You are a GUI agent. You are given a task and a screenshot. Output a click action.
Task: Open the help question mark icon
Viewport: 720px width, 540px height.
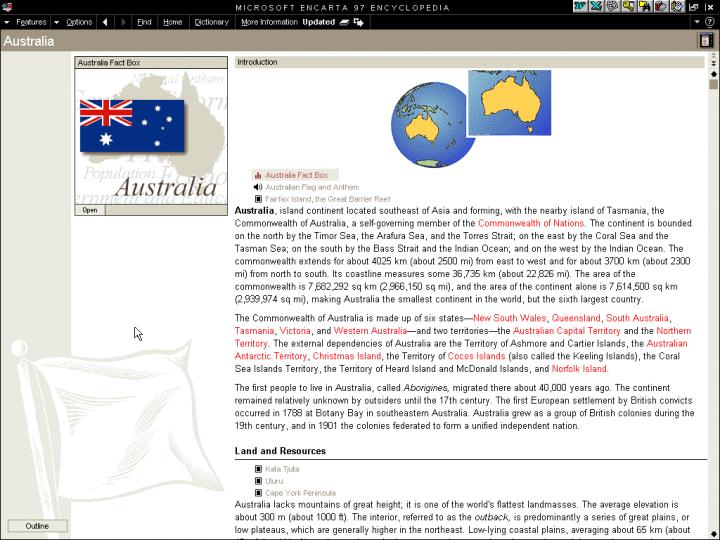(x=709, y=22)
